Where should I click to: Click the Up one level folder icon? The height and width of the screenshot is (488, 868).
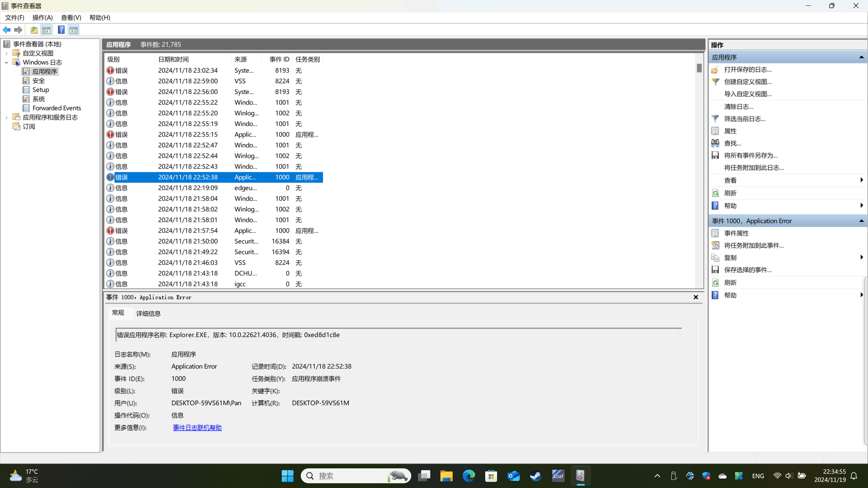(34, 30)
